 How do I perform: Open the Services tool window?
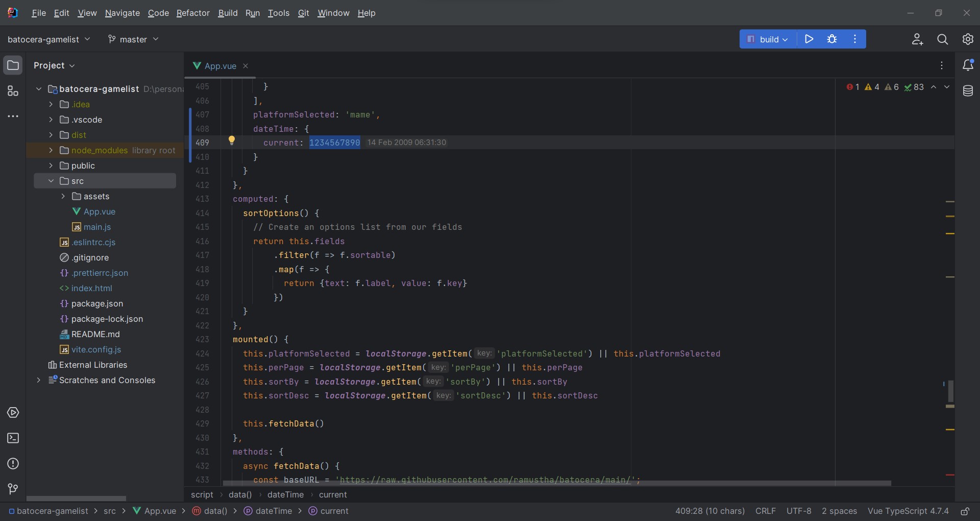tap(13, 413)
